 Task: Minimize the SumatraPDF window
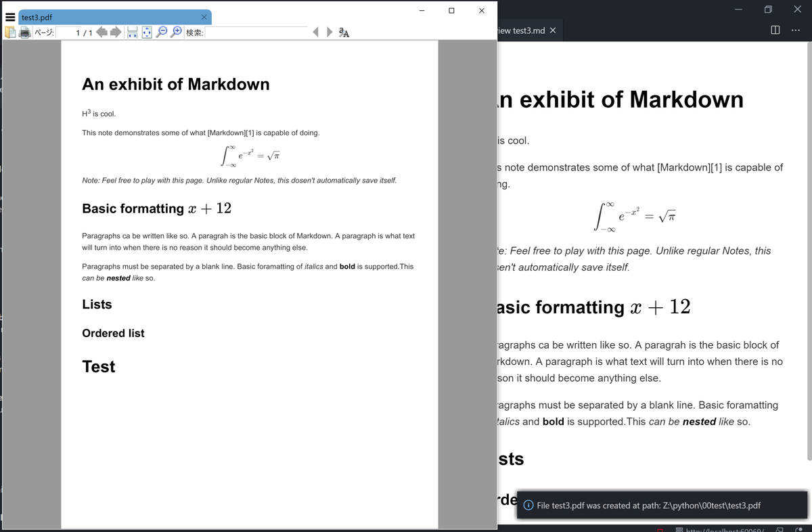[x=422, y=10]
